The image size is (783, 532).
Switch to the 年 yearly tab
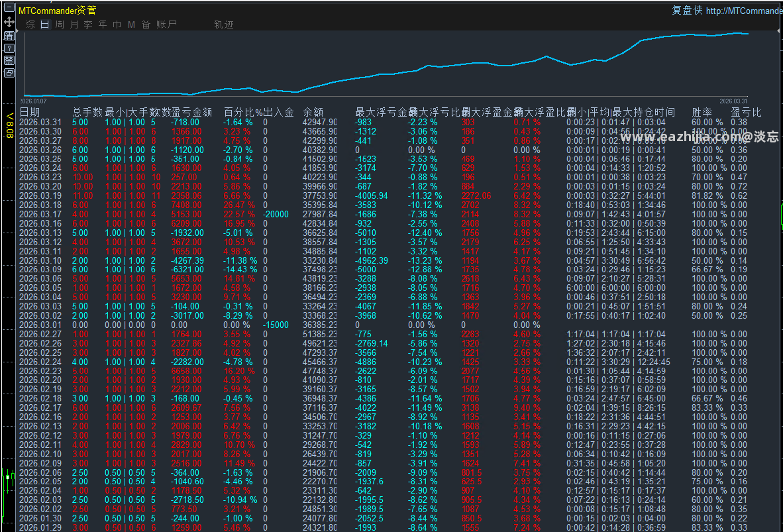(x=103, y=25)
